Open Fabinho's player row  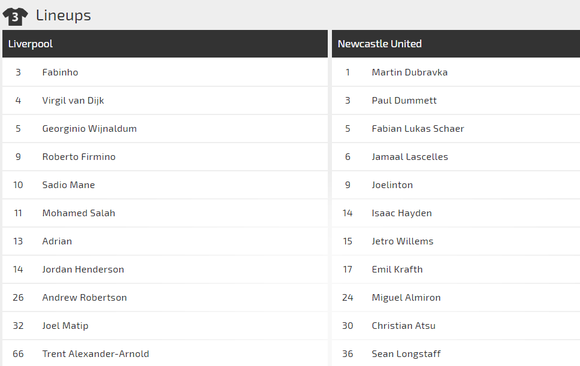165,72
